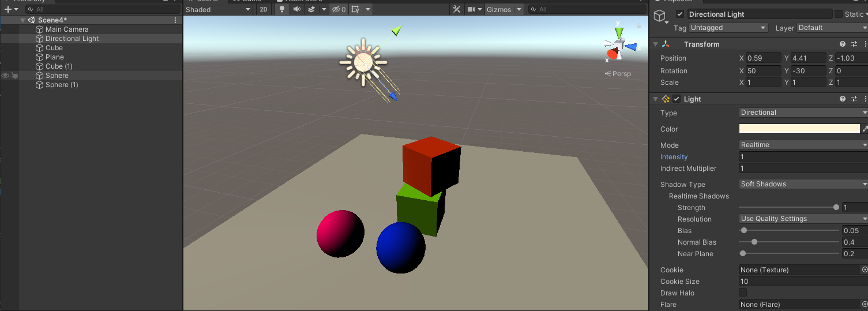Click the scene camera settings icon
The width and height of the screenshot is (868, 311).
[x=471, y=9]
